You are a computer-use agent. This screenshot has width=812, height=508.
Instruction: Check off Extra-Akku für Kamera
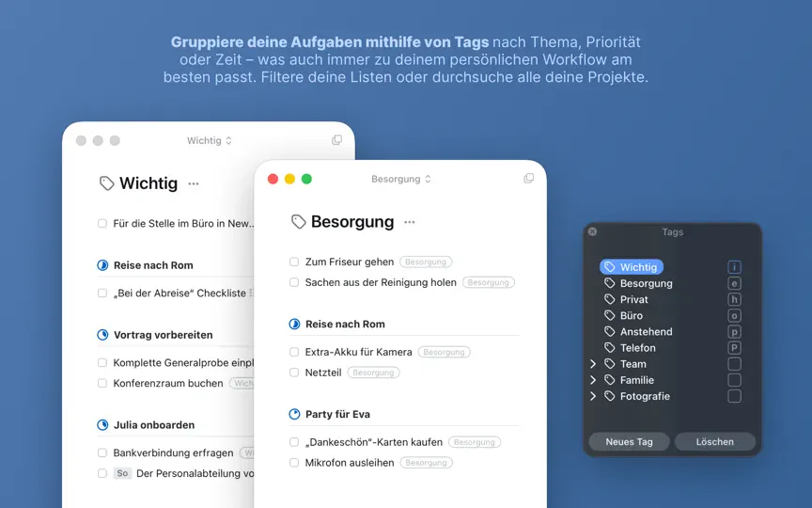pyautogui.click(x=294, y=352)
